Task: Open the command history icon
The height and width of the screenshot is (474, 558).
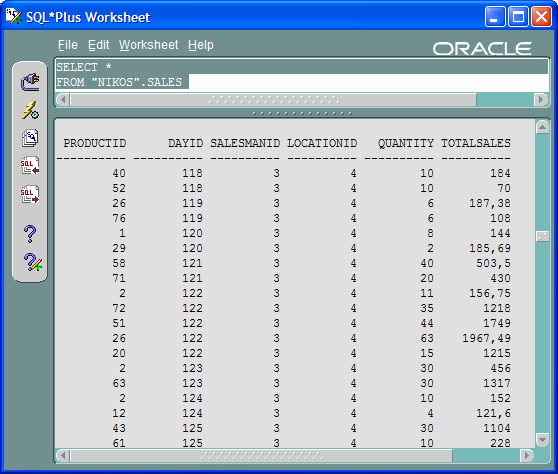Action: pos(30,138)
